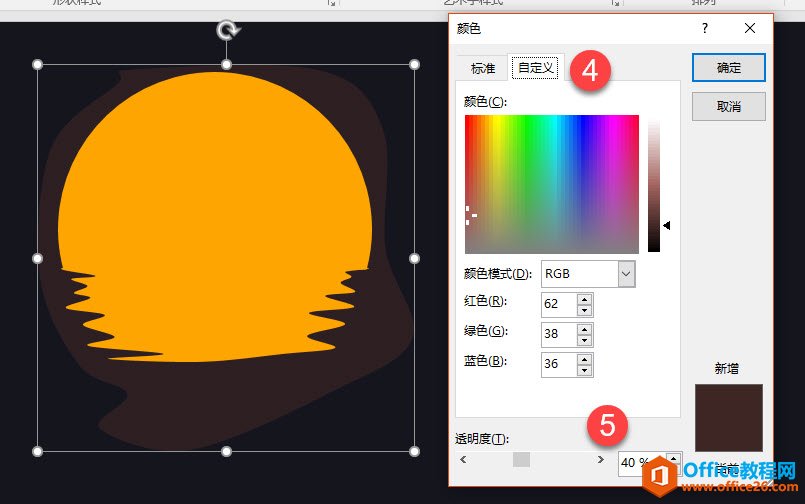Decrease the 绿色 value with down spinner
Image resolution: width=805 pixels, height=504 pixels.
tap(585, 340)
